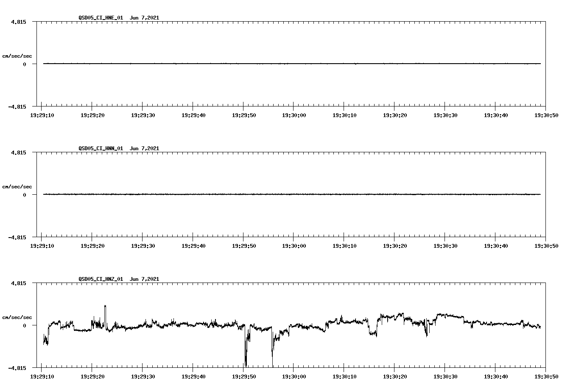Click the 19:30:20 time label under HNZ plot
The width and height of the screenshot is (576, 392).
coord(394,376)
